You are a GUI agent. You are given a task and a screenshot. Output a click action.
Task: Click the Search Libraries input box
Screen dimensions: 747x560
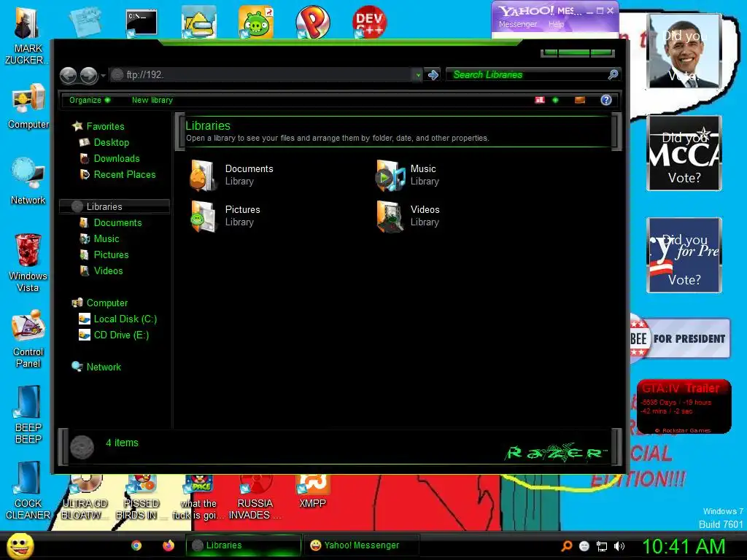pos(527,75)
